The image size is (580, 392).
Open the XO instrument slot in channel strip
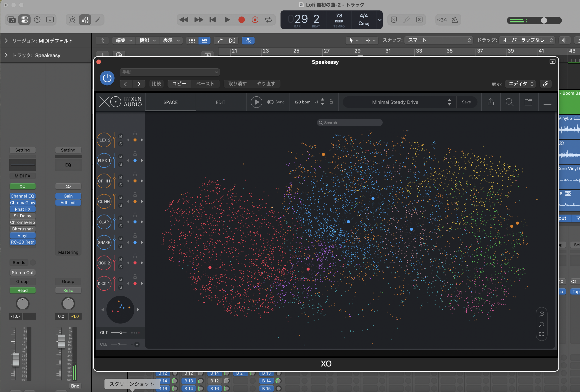pos(22,186)
